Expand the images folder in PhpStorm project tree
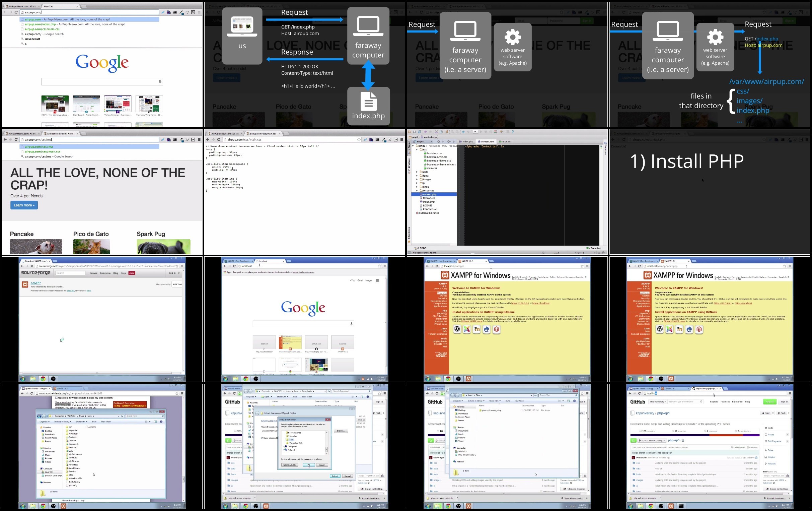812x511 pixels. pyautogui.click(x=417, y=180)
